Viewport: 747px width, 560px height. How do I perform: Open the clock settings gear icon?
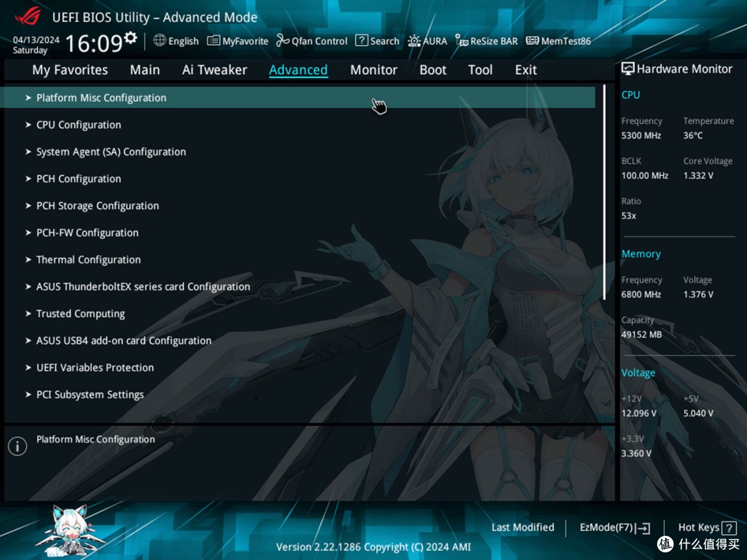point(131,37)
